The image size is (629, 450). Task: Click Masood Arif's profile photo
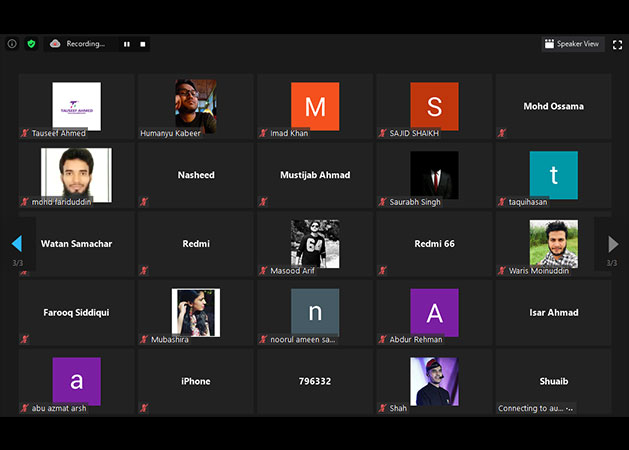coord(315,242)
